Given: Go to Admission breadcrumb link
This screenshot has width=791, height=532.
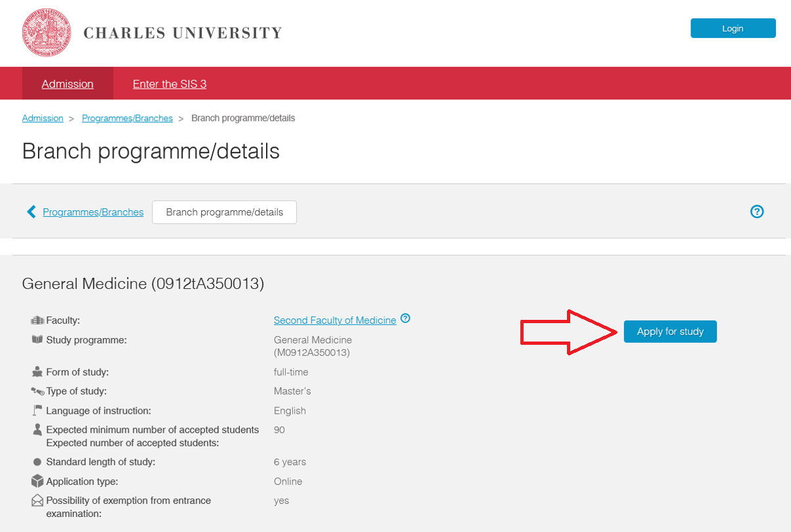Looking at the screenshot, I should (43, 118).
